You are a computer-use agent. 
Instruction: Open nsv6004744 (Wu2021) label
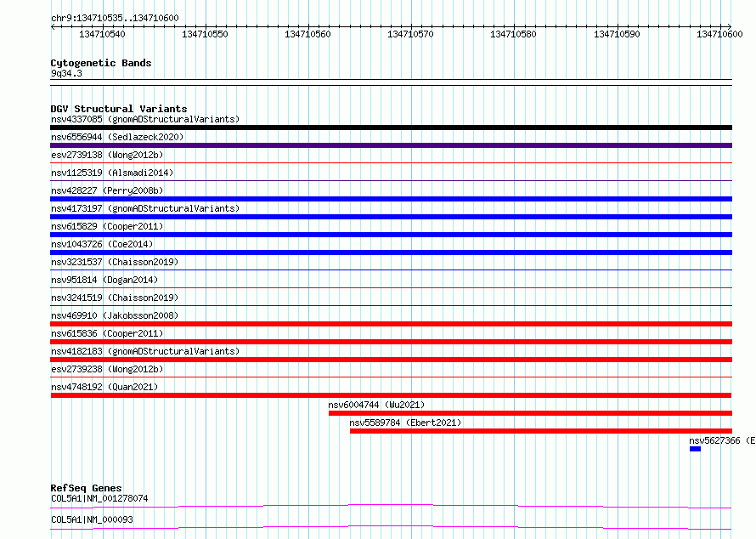(376, 405)
